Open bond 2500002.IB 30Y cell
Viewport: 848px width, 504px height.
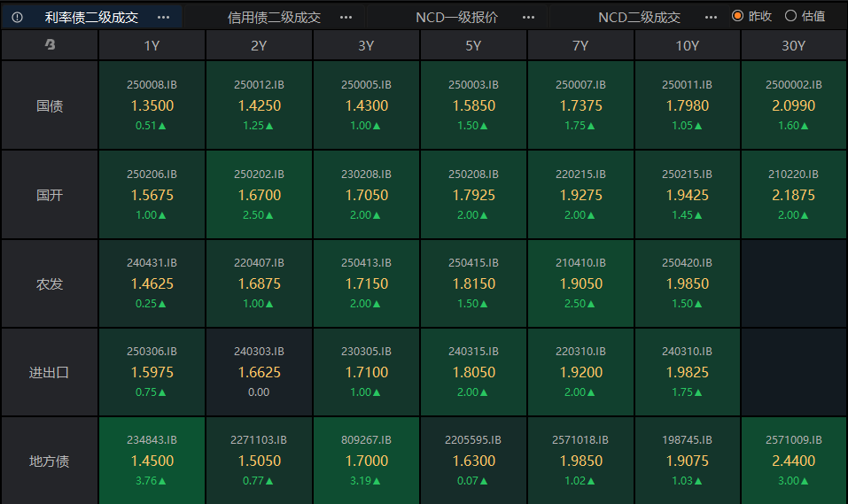pyautogui.click(x=794, y=105)
